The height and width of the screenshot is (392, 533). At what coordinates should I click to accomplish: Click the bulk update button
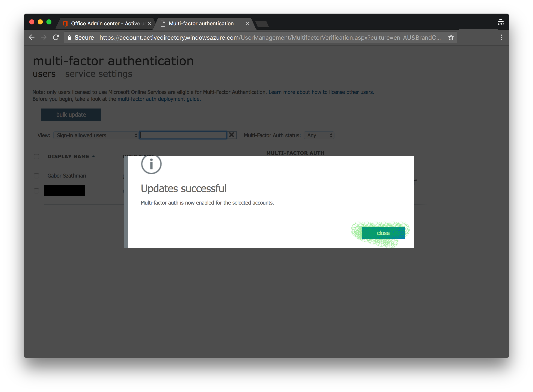tap(70, 115)
